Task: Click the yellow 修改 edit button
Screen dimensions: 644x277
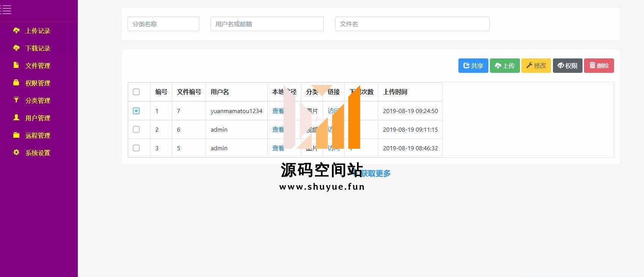Action: (536, 66)
